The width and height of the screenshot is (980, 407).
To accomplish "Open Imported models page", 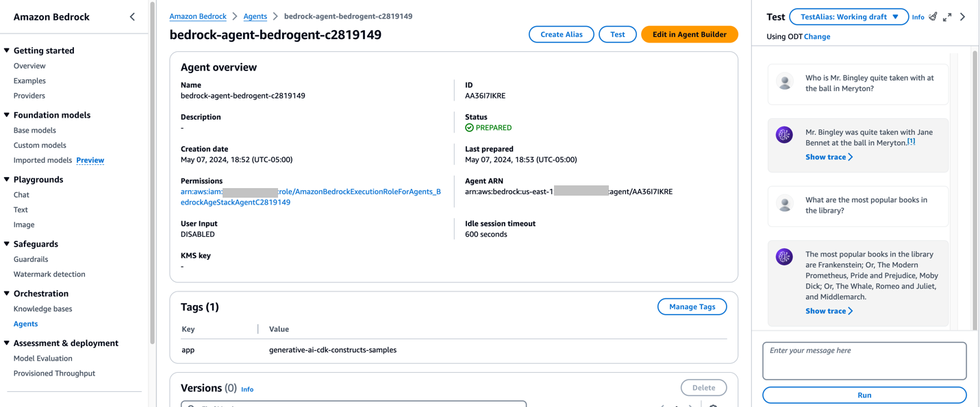I will tap(42, 160).
